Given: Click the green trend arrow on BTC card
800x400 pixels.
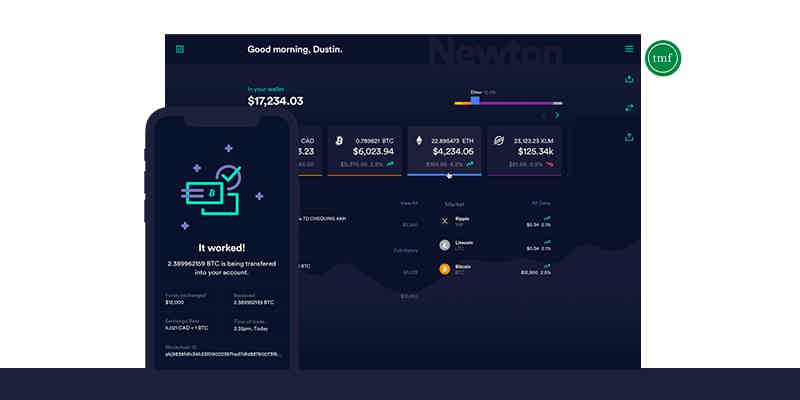Looking at the screenshot, I should [x=390, y=164].
